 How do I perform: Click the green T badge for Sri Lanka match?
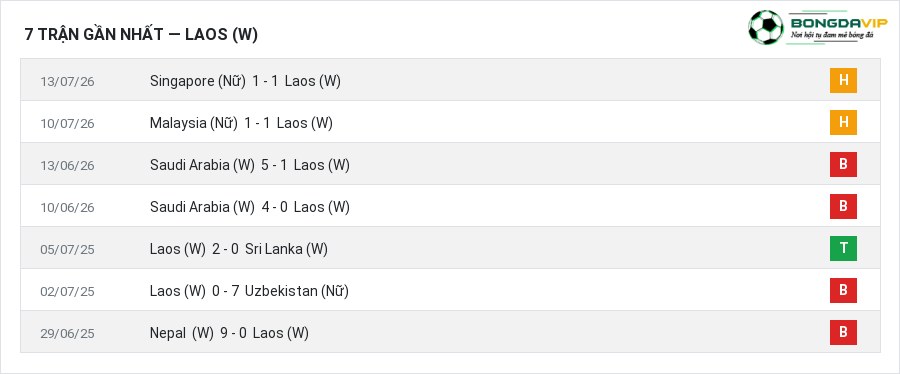[843, 248]
